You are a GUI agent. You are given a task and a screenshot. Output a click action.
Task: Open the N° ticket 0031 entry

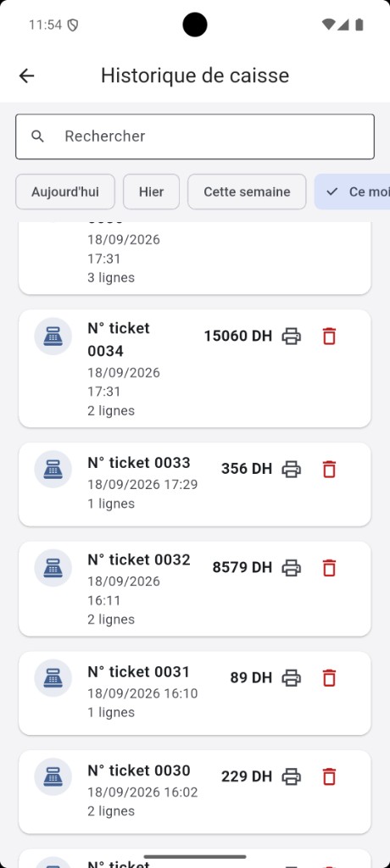(x=194, y=693)
